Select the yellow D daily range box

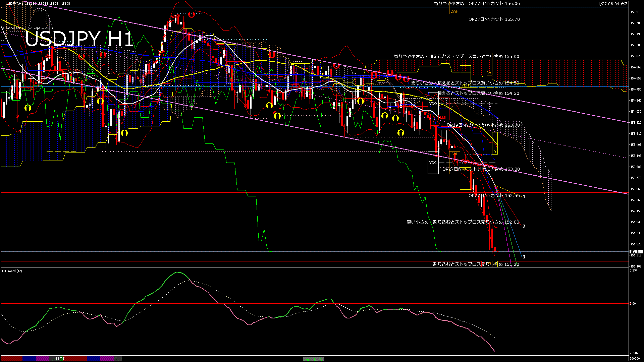pos(495,152)
